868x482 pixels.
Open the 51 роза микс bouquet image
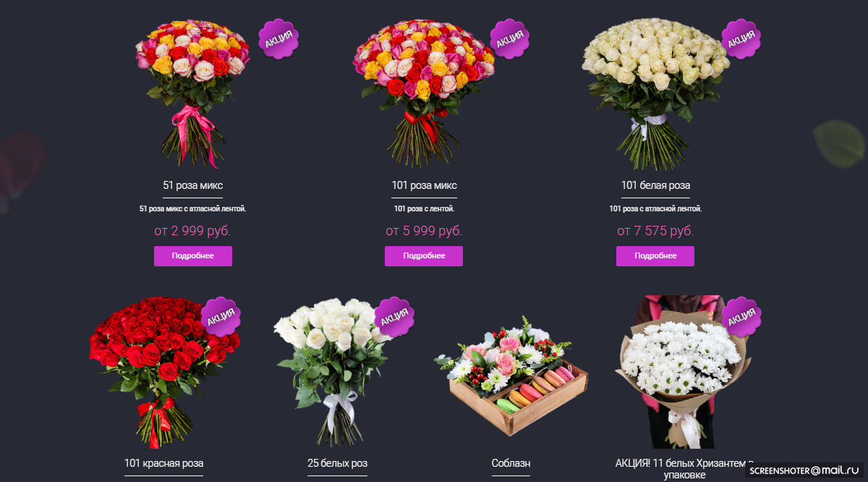coord(192,93)
